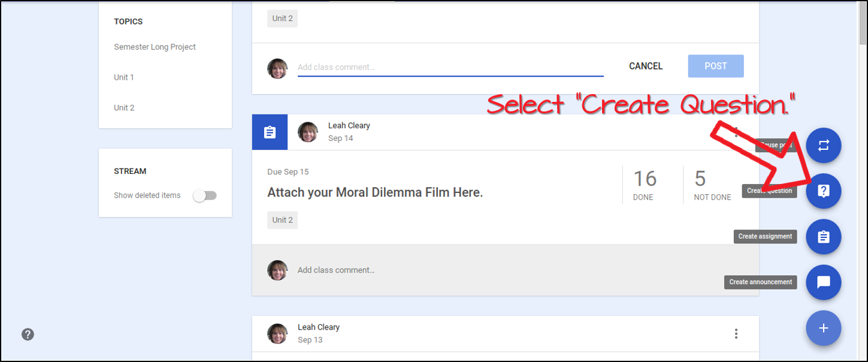868x362 pixels.
Task: Click the Create assignment clipboard button
Action: [823, 237]
